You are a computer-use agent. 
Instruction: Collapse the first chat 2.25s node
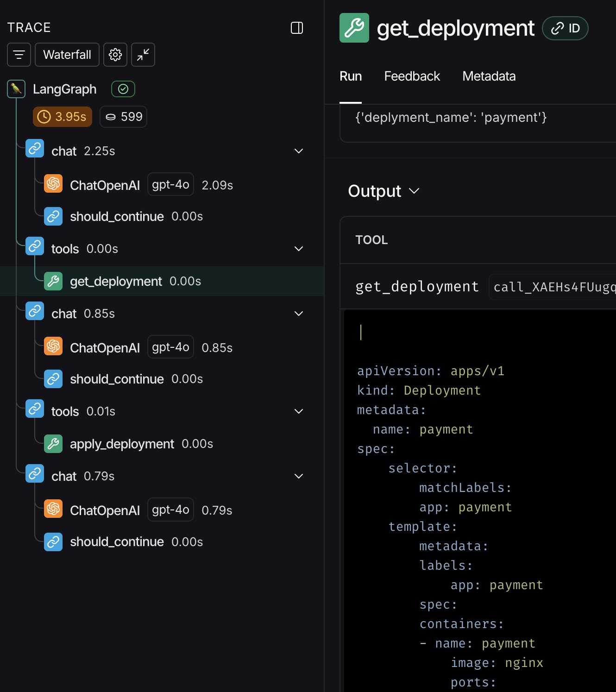point(299,151)
